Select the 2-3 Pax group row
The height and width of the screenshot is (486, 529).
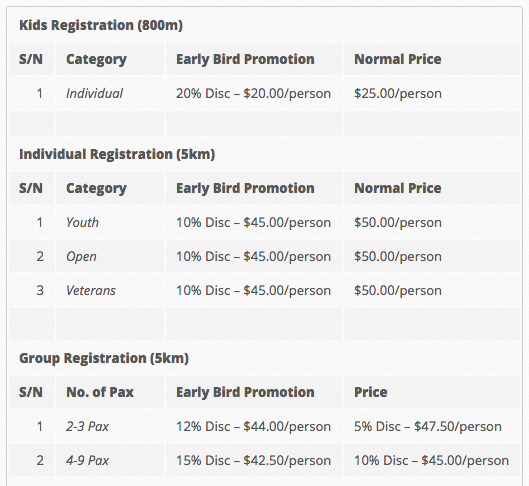coord(264,427)
